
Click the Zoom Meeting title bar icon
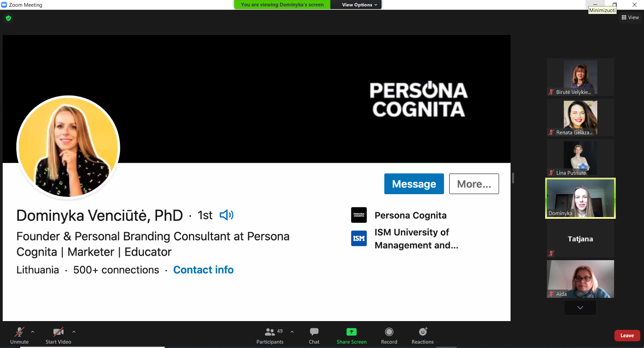(4, 5)
